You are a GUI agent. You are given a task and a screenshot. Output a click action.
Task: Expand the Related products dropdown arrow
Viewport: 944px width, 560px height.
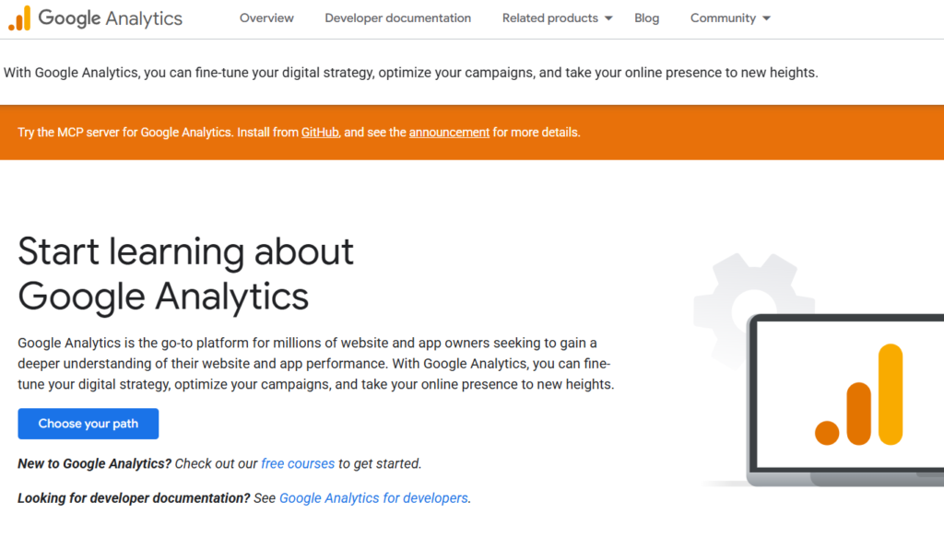(608, 18)
